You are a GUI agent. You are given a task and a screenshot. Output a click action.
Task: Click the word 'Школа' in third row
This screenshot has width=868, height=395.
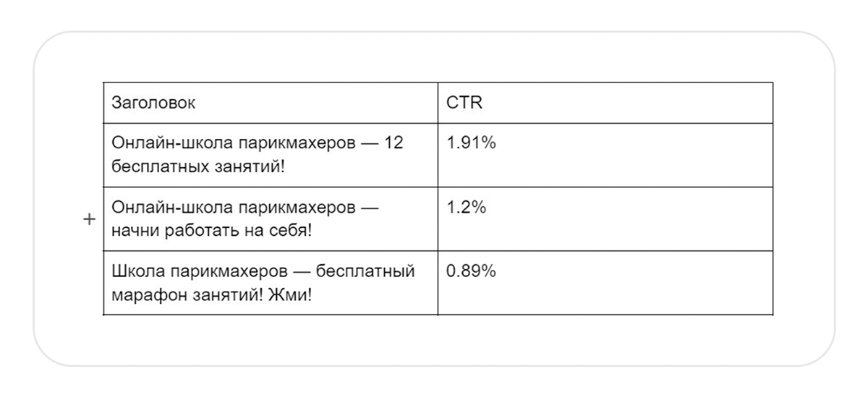coord(139,271)
